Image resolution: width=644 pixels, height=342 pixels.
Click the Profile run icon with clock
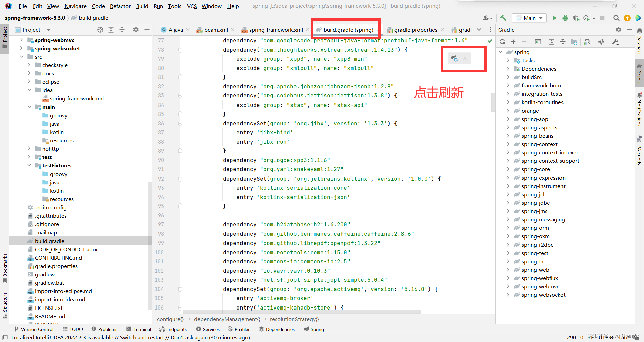586,18
